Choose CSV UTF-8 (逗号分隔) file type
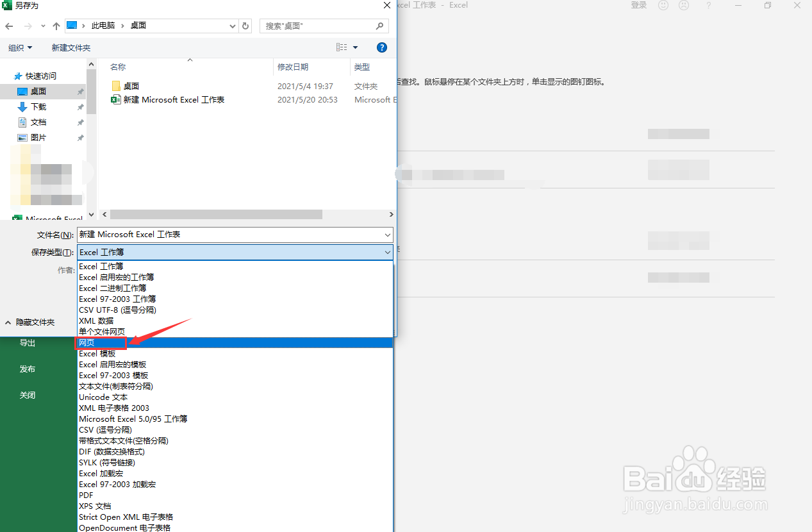Viewport: 812px width, 532px height. (x=235, y=310)
